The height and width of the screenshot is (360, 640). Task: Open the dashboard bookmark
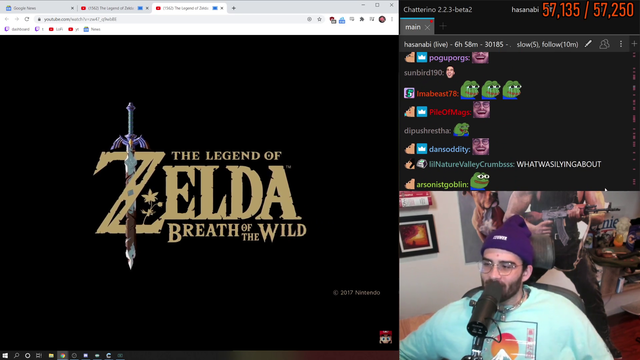pos(17,29)
